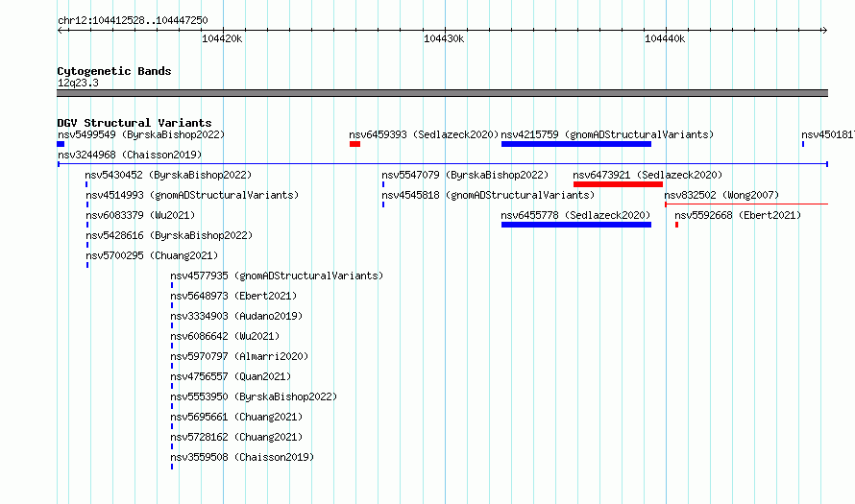Select nsv5648973 (Ebert2021) label
This screenshot has width=855, height=504.
point(233,296)
